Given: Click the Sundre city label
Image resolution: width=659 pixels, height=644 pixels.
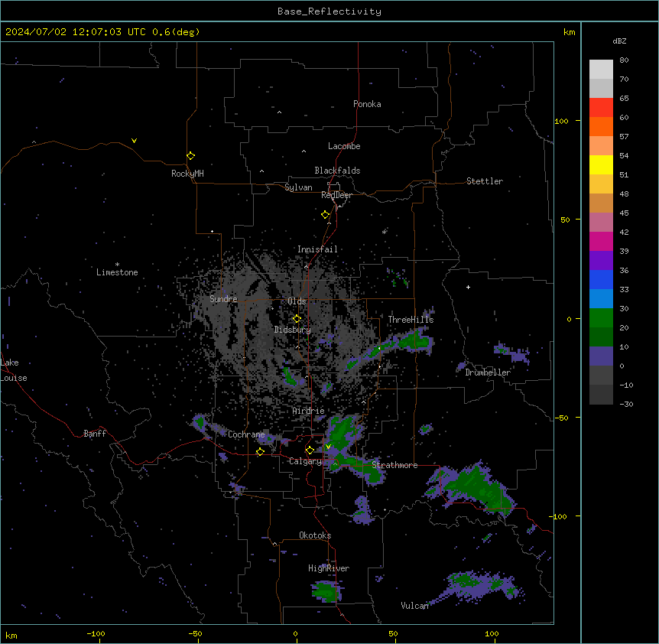Looking at the screenshot, I should click(x=223, y=299).
